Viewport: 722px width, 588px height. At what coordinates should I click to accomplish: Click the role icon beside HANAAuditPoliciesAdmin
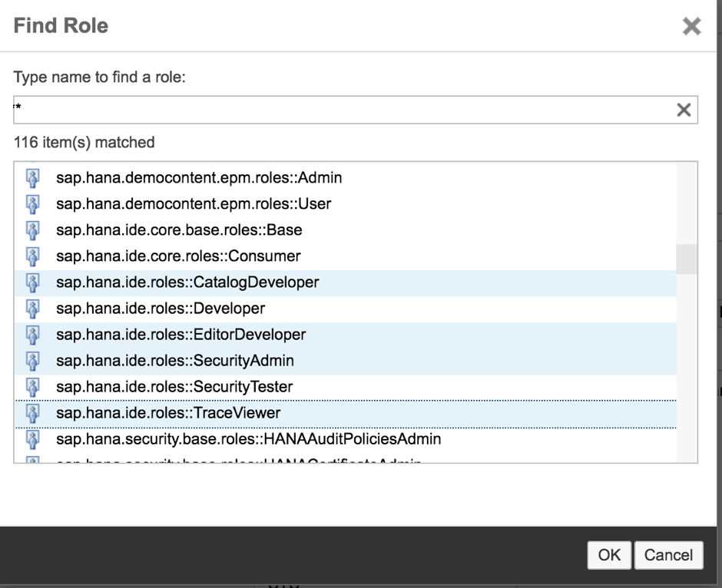[x=34, y=439]
